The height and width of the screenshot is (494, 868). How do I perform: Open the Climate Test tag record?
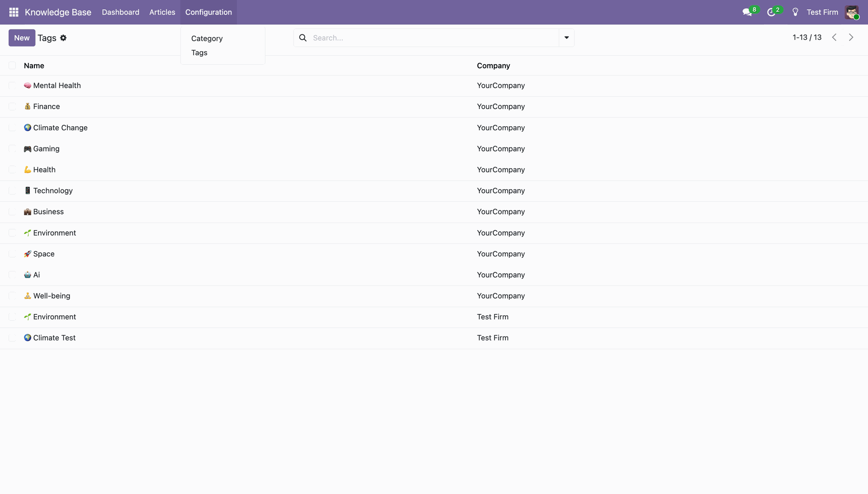tap(54, 338)
